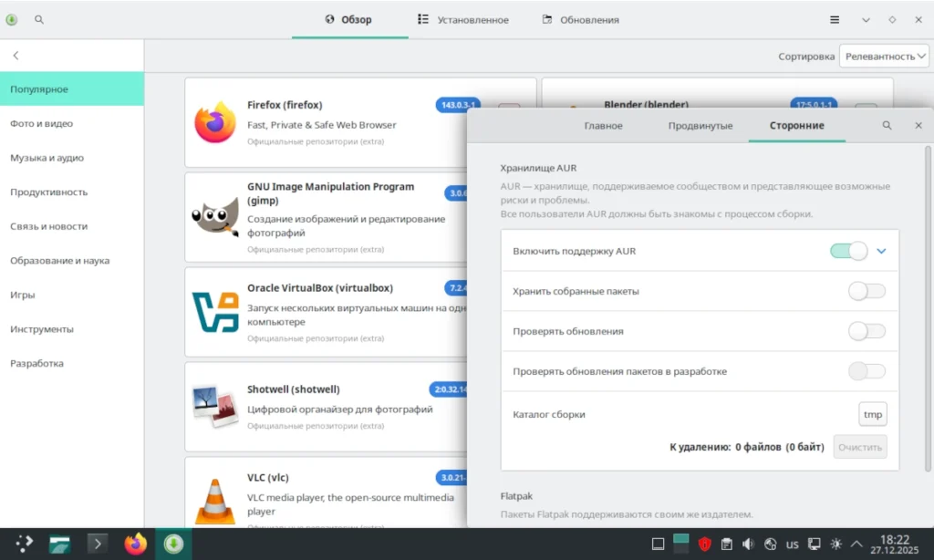
Task: Click the back arrow above categories
Action: click(16, 56)
